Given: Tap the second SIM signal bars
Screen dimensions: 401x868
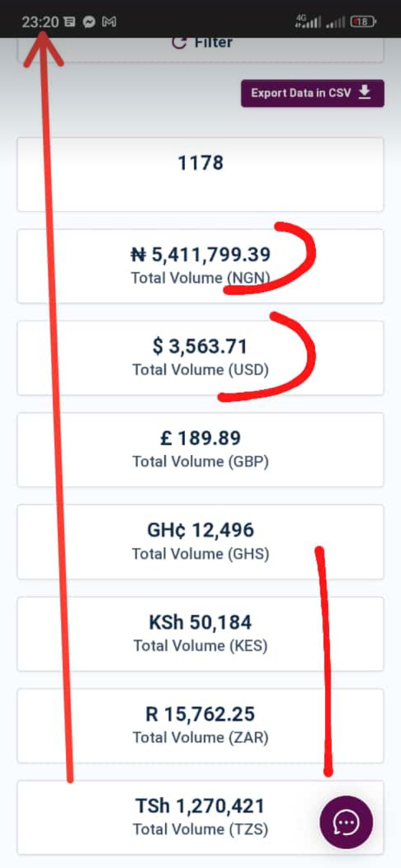Looking at the screenshot, I should click(x=336, y=22).
